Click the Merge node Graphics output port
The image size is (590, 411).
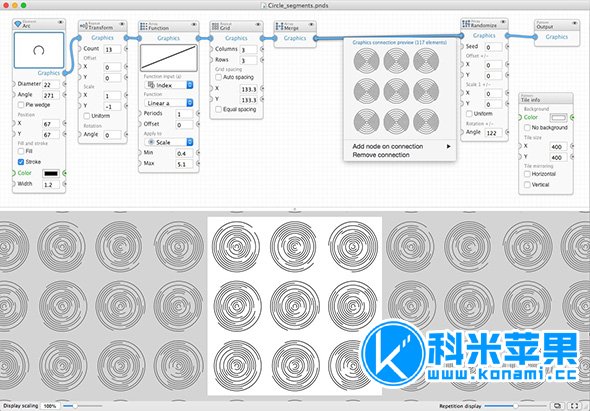coord(316,38)
